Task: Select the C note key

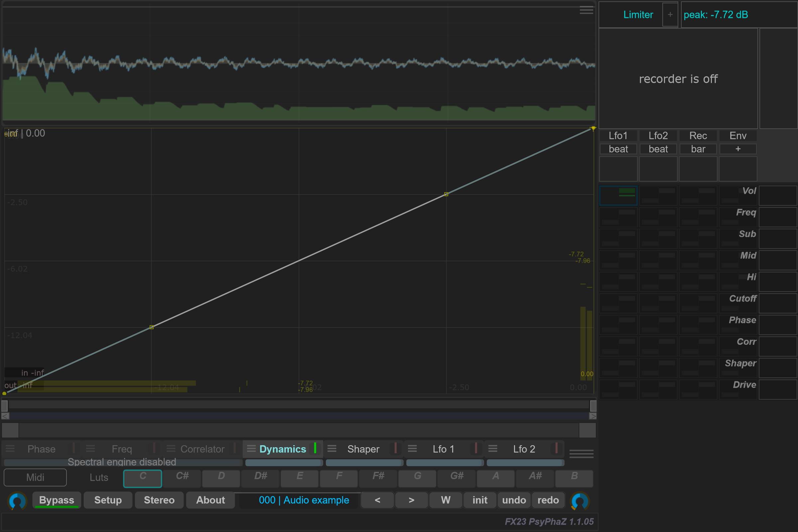Action: pos(143,478)
